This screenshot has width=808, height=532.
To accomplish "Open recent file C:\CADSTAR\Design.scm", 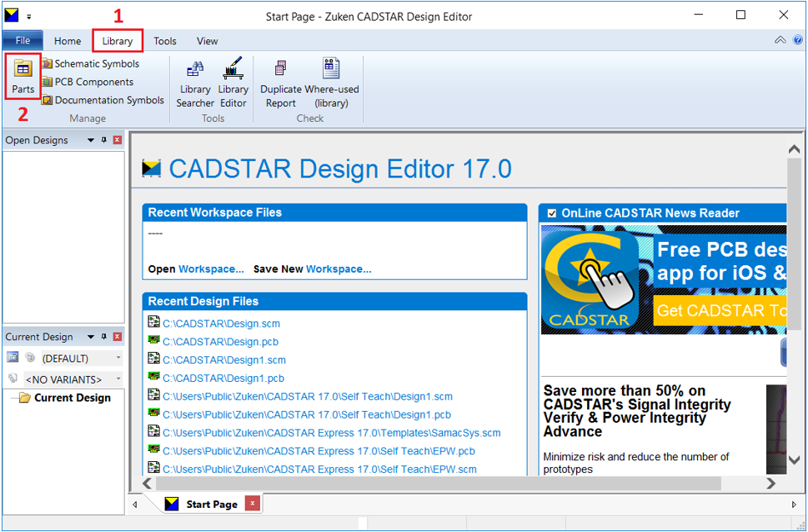I will [x=222, y=324].
